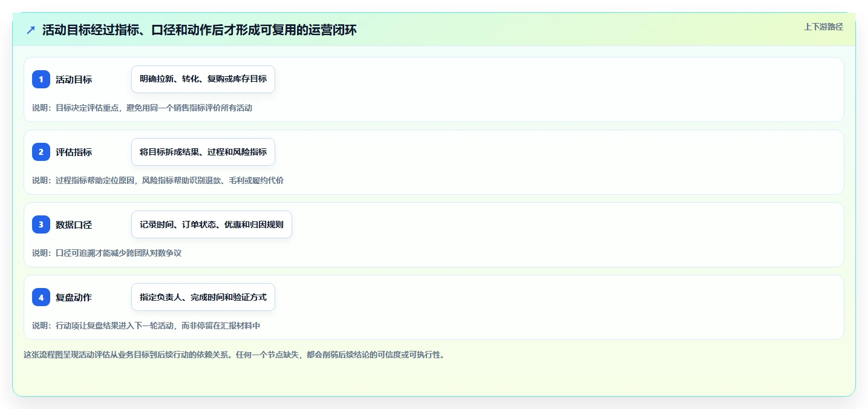Image resolution: width=868 pixels, height=409 pixels.
Task: Click the 复盘动作 step label
Action: pos(74,297)
